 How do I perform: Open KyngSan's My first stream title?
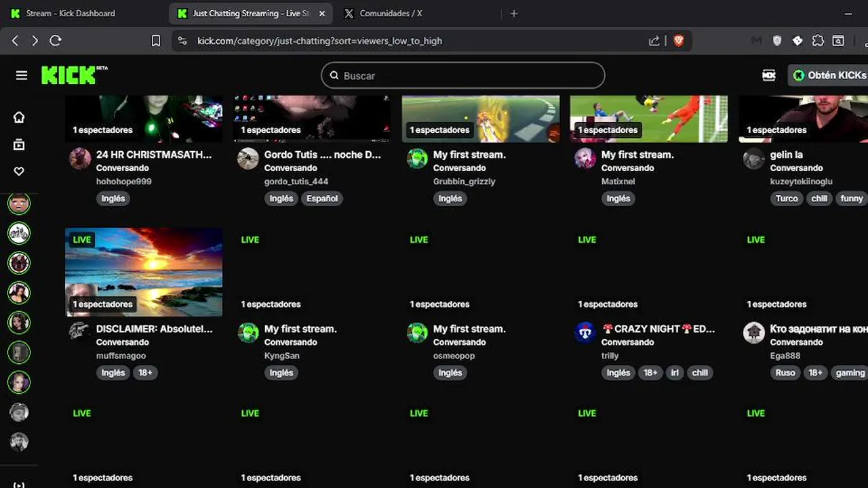(300, 329)
